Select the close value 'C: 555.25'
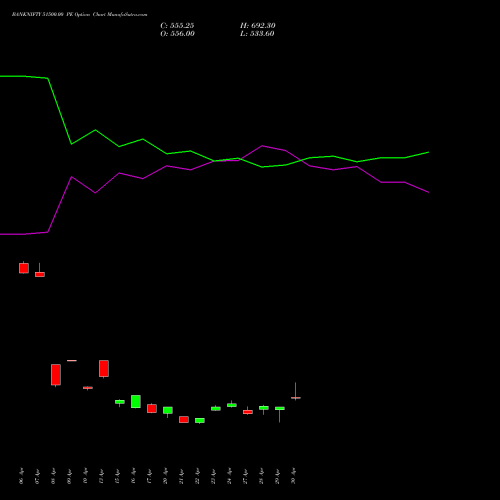 pyautogui.click(x=177, y=26)
